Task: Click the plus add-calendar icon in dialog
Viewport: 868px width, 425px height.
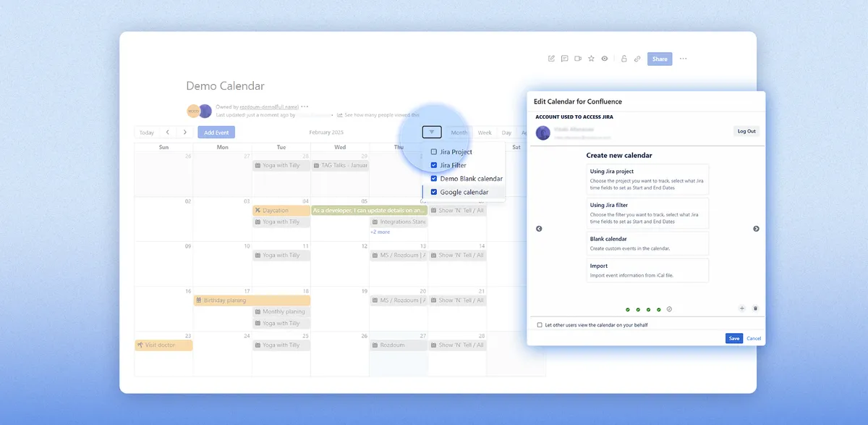Action: pos(742,308)
